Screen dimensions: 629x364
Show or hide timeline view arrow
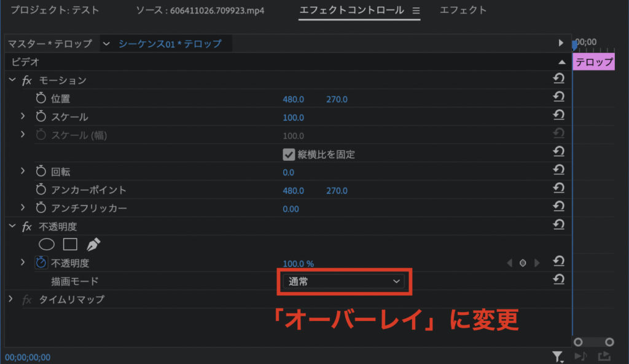coord(561,43)
